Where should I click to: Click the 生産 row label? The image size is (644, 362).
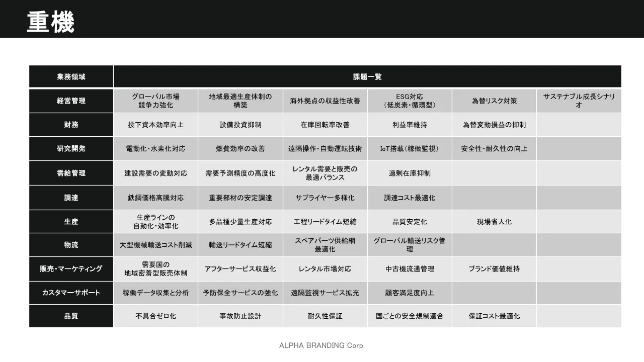coord(71,222)
